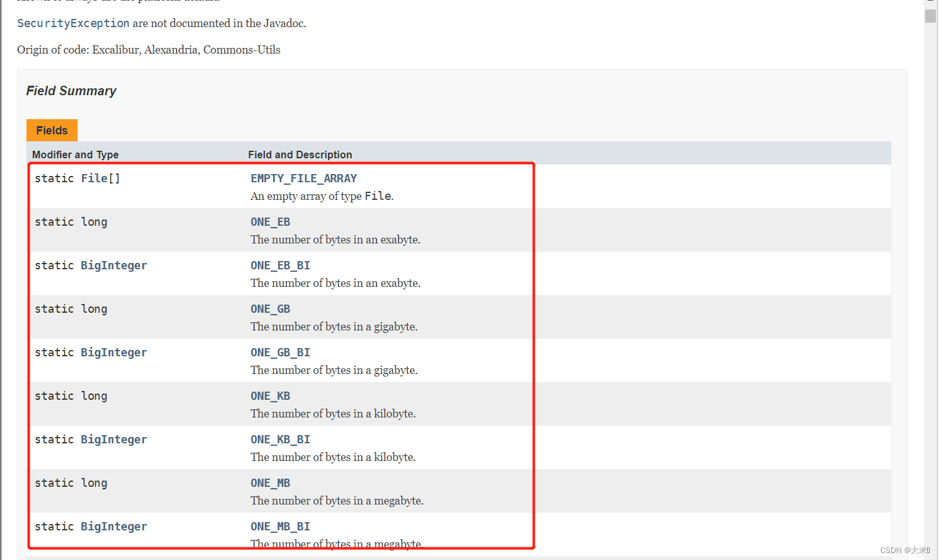Click 'Origin of code: Excalibur, Alexandria' line

[149, 50]
